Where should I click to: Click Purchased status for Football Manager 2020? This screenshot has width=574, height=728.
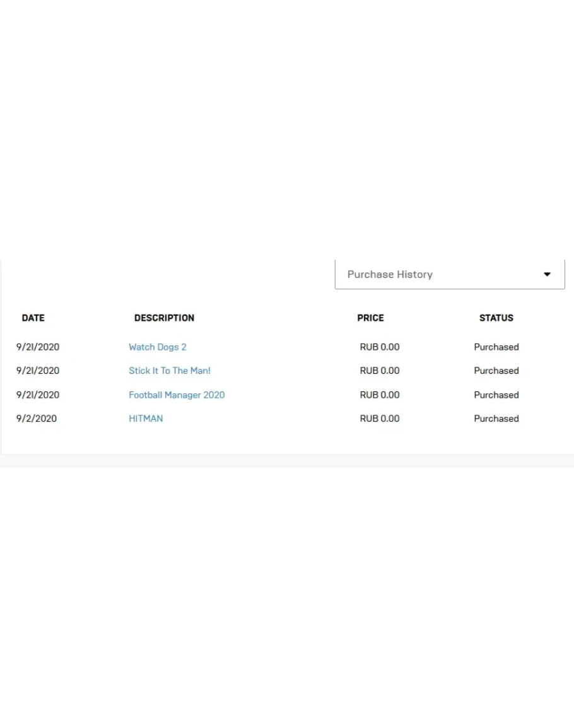[496, 395]
